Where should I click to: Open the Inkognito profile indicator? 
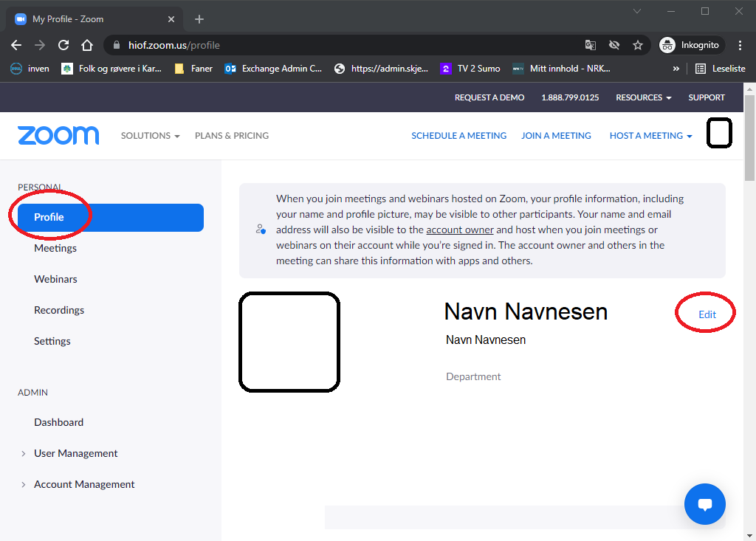pyautogui.click(x=692, y=45)
